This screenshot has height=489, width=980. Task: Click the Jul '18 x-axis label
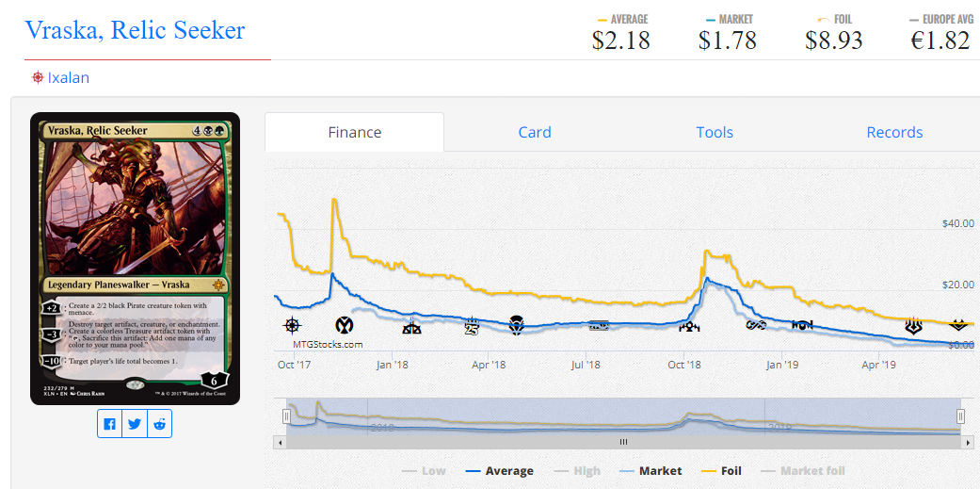click(586, 365)
